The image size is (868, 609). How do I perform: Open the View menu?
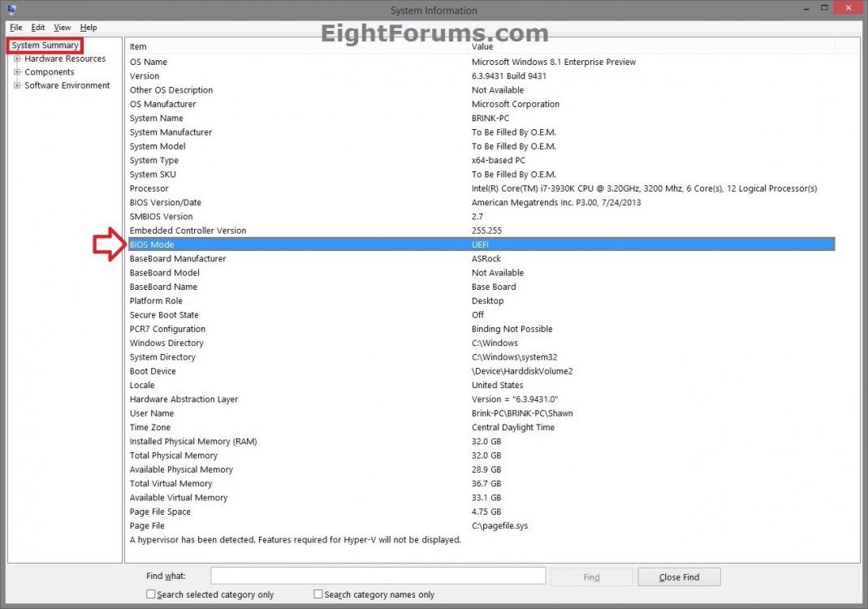(x=63, y=28)
